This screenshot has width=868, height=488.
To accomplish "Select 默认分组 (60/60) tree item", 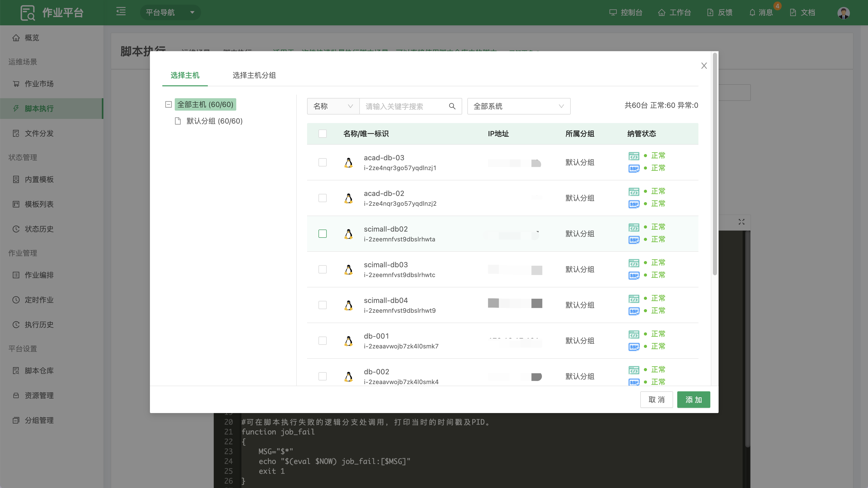I will 214,121.
